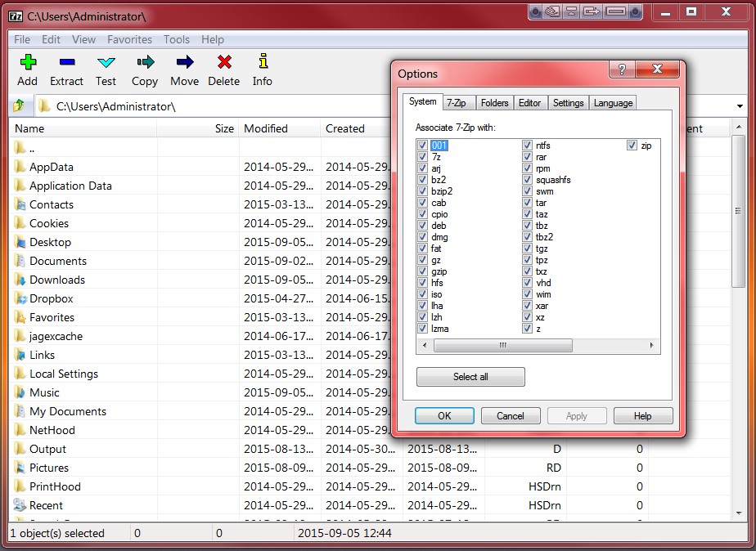Click the Copy toolbar icon
This screenshot has width=756, height=551.
[145, 63]
